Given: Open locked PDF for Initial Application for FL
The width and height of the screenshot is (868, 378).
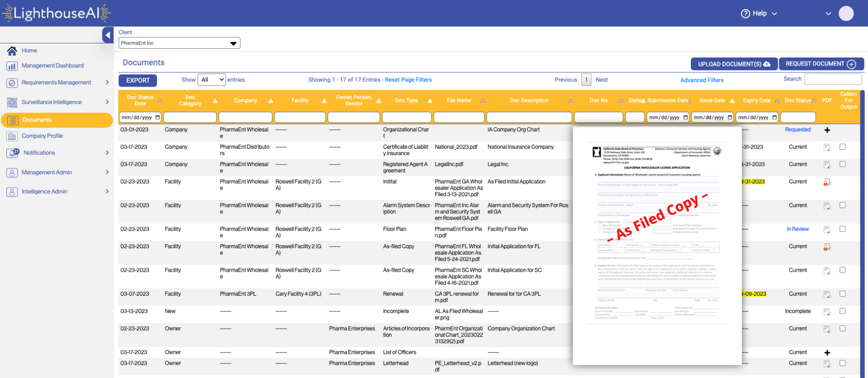Looking at the screenshot, I should [827, 247].
